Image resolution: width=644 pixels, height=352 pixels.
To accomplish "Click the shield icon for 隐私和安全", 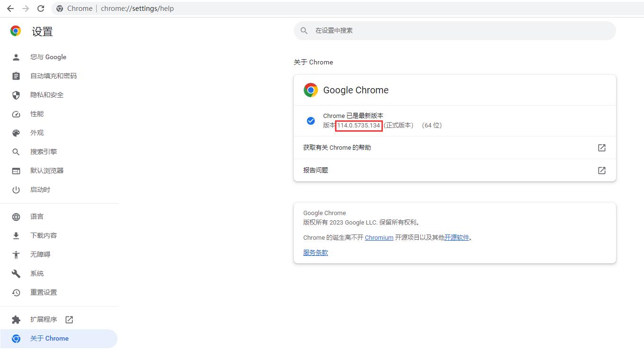I will tap(16, 95).
